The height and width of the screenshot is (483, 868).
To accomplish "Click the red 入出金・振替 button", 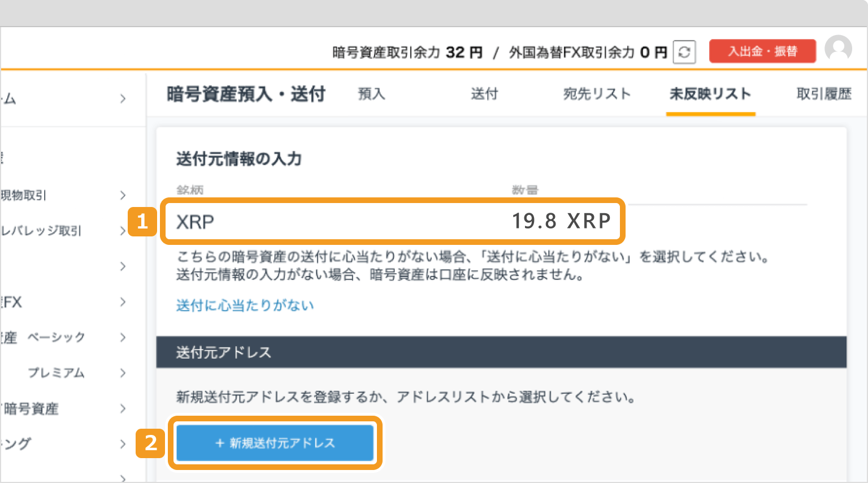I will point(762,50).
